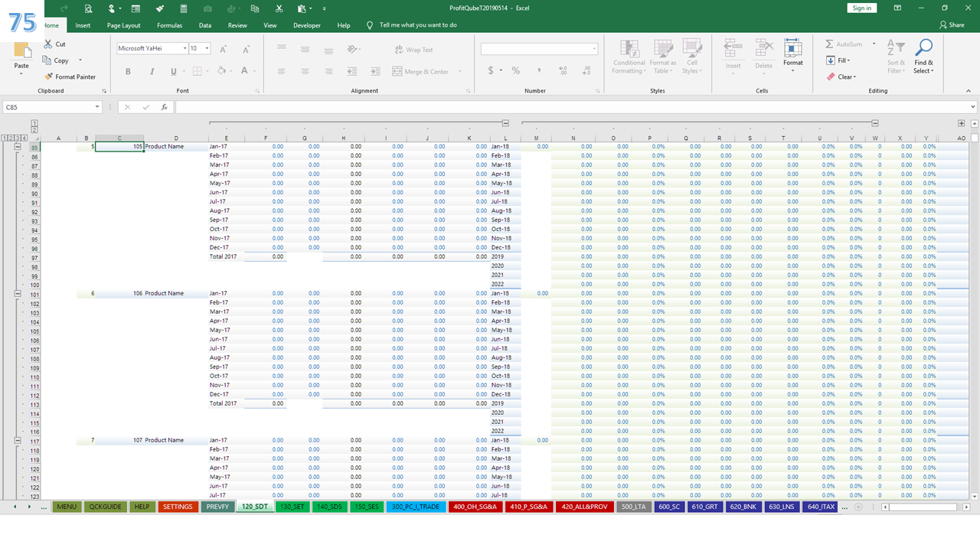Open Cell Styles gallery
Screen dimensions: 980x551
point(692,57)
